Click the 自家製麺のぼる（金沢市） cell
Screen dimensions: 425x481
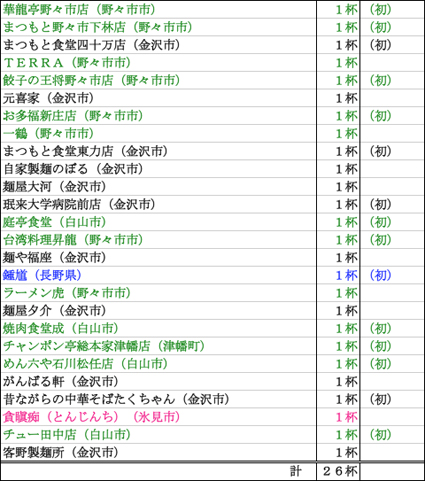coord(73,169)
